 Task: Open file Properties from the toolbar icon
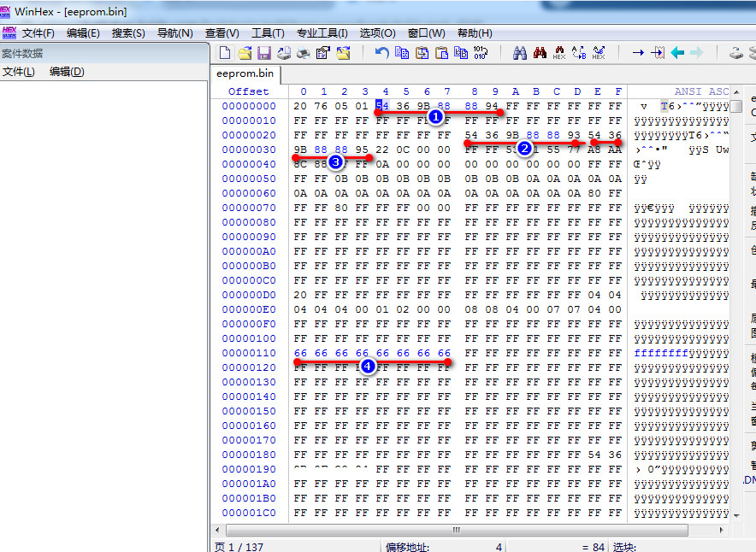[x=322, y=53]
